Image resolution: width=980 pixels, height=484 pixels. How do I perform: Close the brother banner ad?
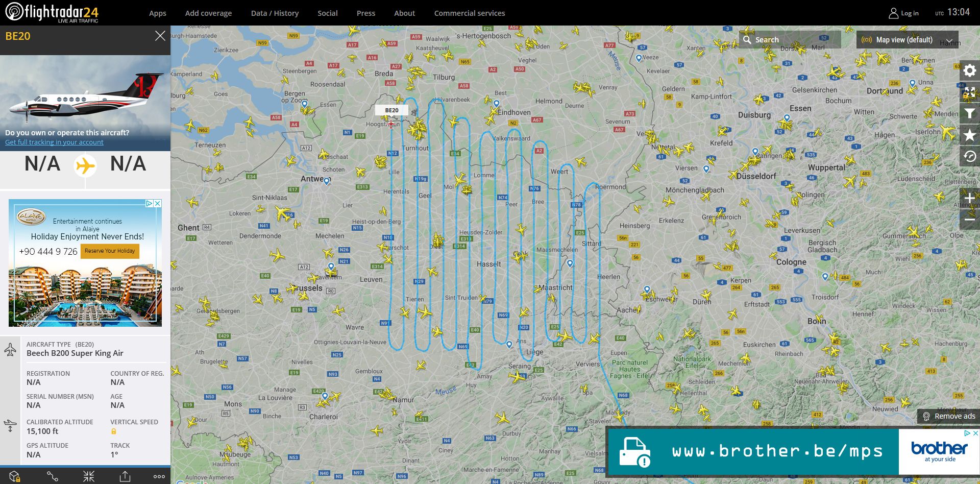975,433
